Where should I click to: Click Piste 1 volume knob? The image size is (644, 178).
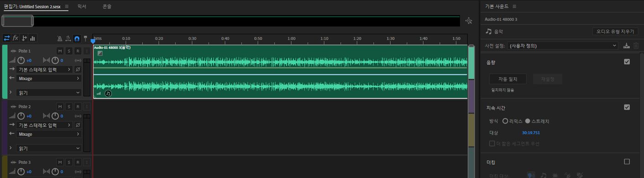[21, 60]
